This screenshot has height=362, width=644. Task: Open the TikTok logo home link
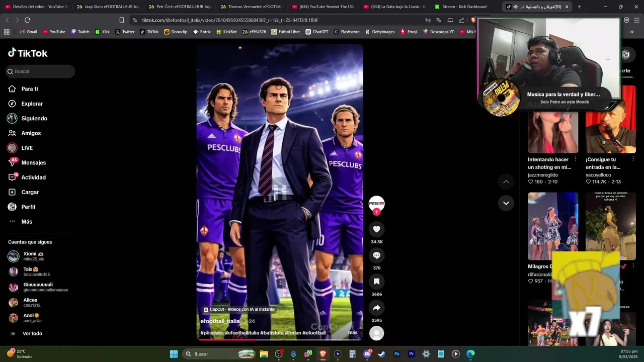28,53
